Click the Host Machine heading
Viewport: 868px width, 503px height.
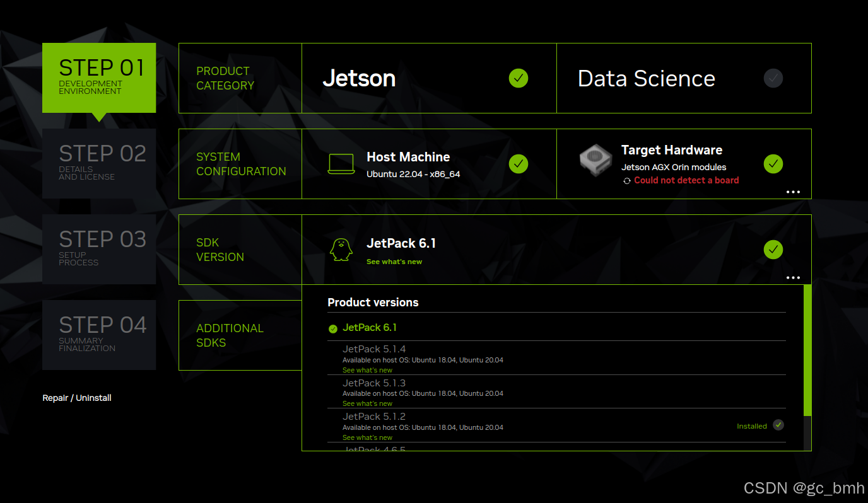click(x=408, y=157)
